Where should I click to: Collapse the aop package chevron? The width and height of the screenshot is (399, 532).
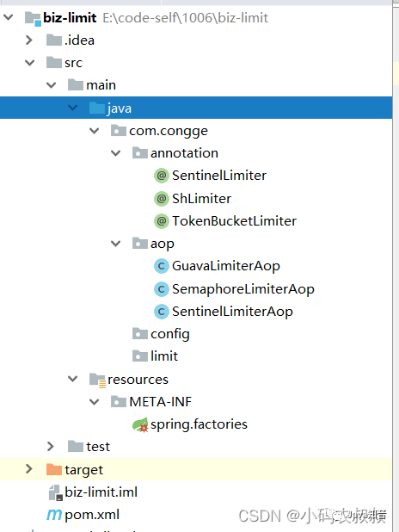coord(115,244)
